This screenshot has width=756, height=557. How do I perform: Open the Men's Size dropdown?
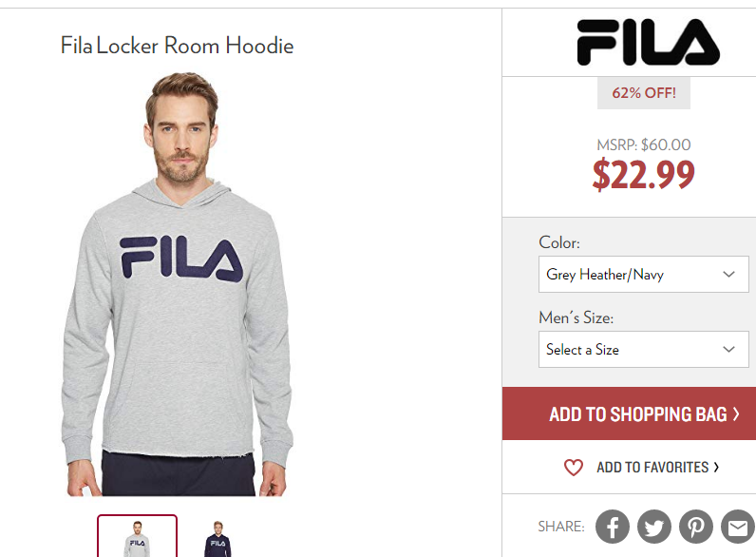(643, 350)
